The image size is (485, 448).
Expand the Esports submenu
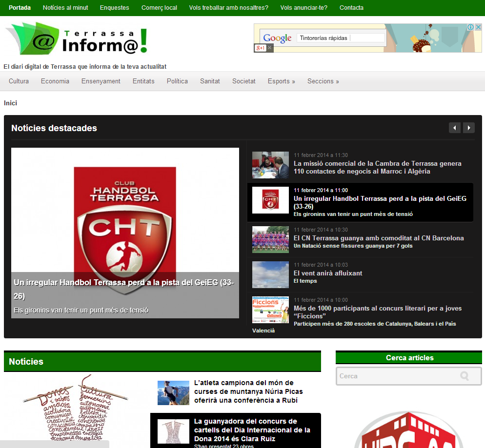pyautogui.click(x=282, y=81)
